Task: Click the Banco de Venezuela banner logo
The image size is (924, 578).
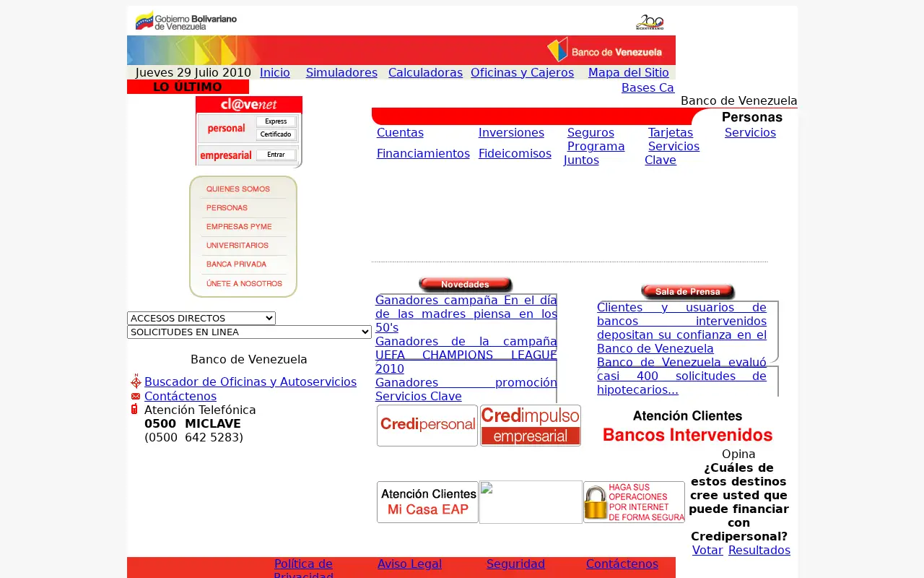Action: click(605, 50)
